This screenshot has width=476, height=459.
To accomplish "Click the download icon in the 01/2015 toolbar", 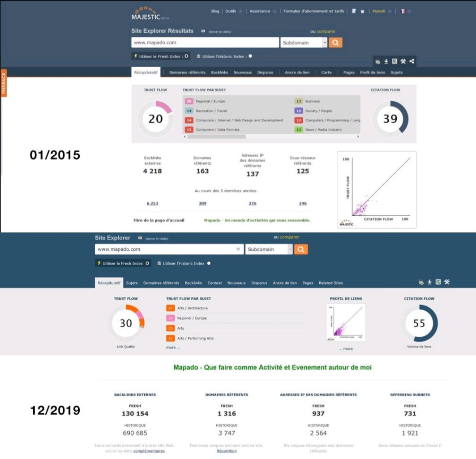I will 386,61.
